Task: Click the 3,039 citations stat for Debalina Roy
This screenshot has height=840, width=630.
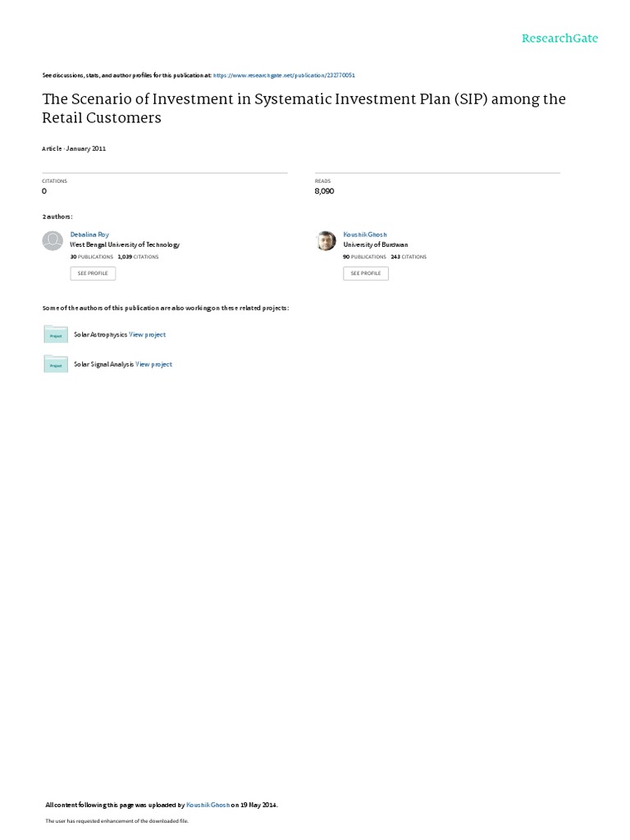Action: tap(139, 257)
